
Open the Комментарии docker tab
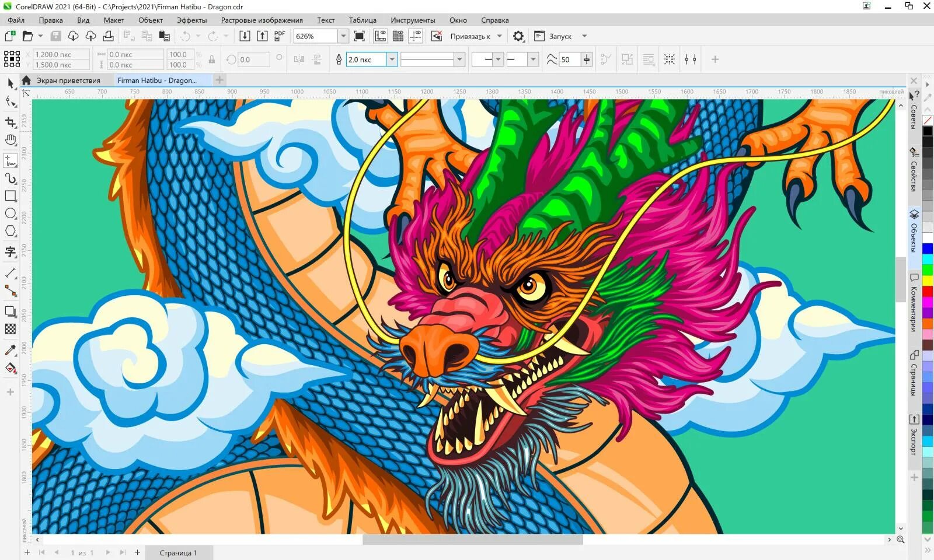coord(914,303)
